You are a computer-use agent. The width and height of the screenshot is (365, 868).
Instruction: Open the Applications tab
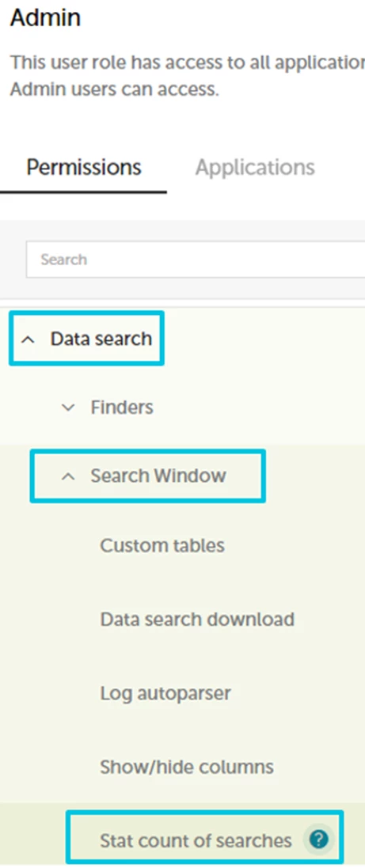[x=255, y=167]
